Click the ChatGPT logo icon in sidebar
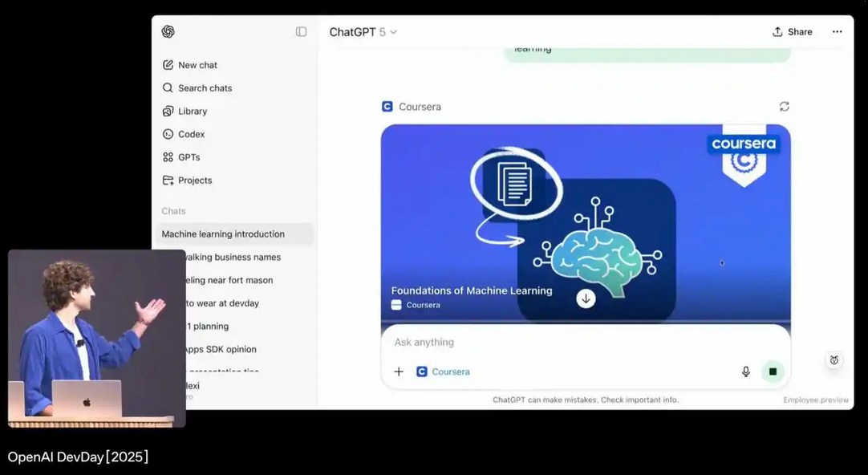Screen dimensions: 868x475 point(168,32)
